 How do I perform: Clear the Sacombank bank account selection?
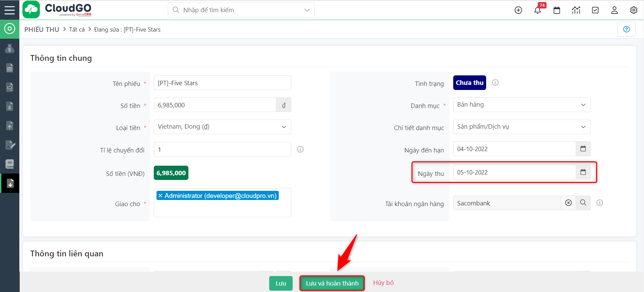[x=568, y=203]
